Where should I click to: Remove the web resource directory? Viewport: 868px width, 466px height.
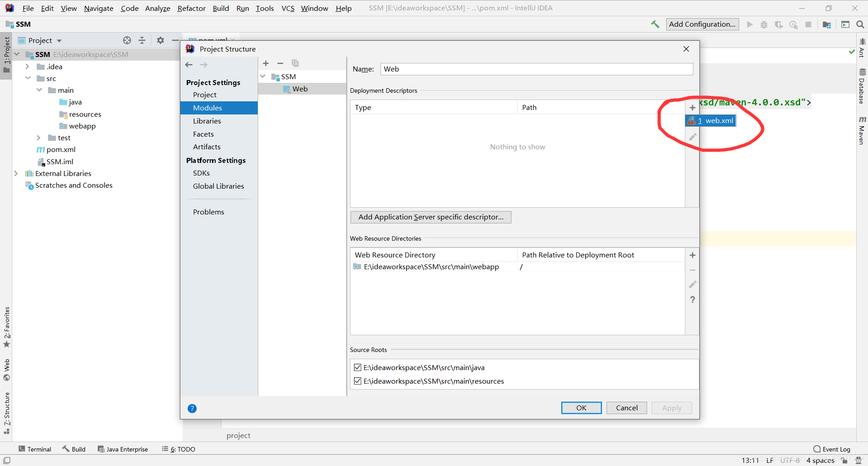point(692,270)
